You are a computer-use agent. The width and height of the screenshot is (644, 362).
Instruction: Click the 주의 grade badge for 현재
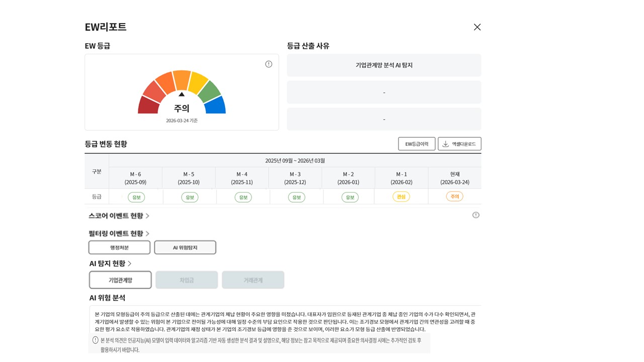pos(454,197)
